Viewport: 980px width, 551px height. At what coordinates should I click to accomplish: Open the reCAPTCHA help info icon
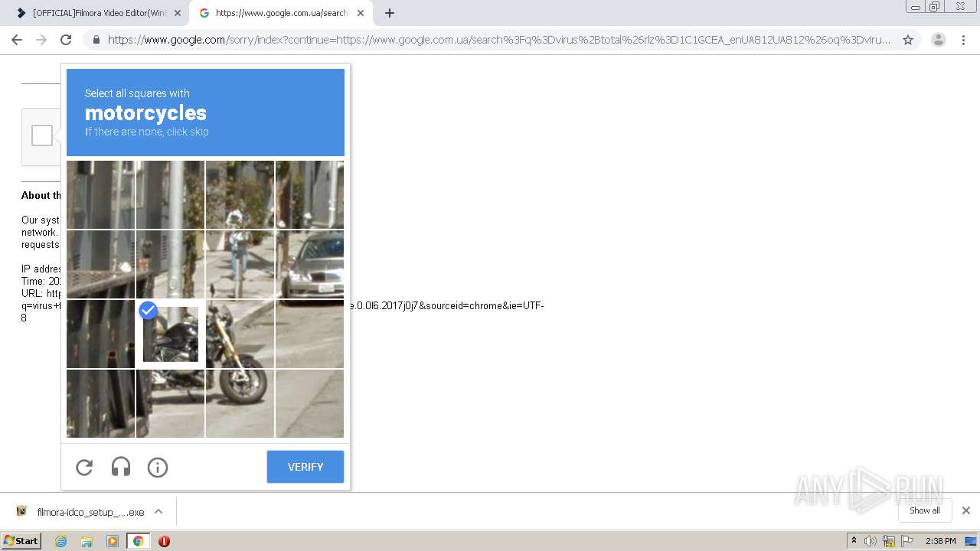click(x=158, y=467)
